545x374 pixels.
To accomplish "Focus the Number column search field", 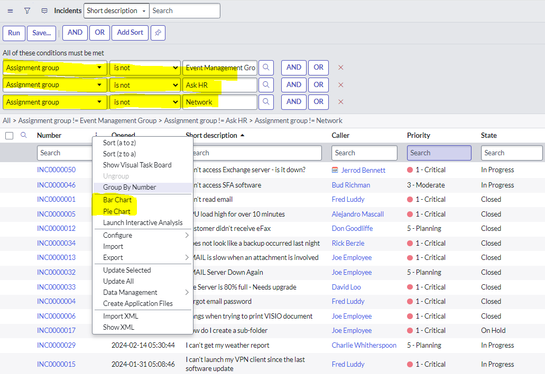I will click(65, 153).
